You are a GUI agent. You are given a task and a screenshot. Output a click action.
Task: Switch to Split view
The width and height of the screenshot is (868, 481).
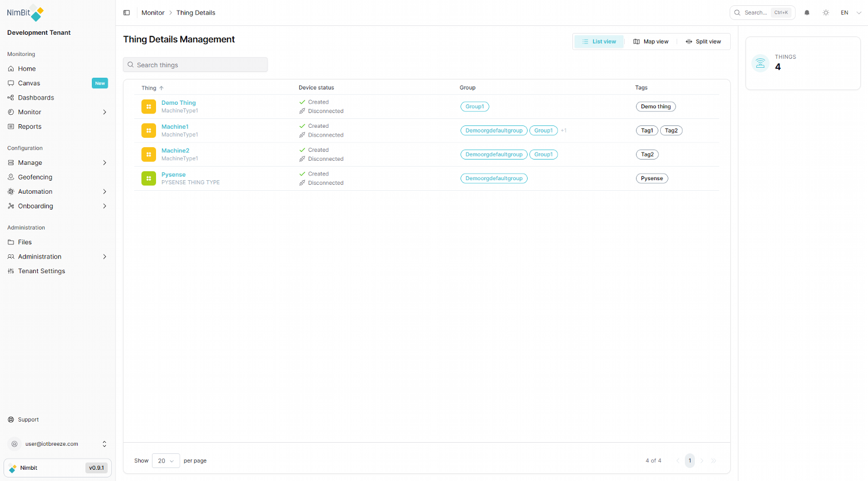tap(703, 41)
